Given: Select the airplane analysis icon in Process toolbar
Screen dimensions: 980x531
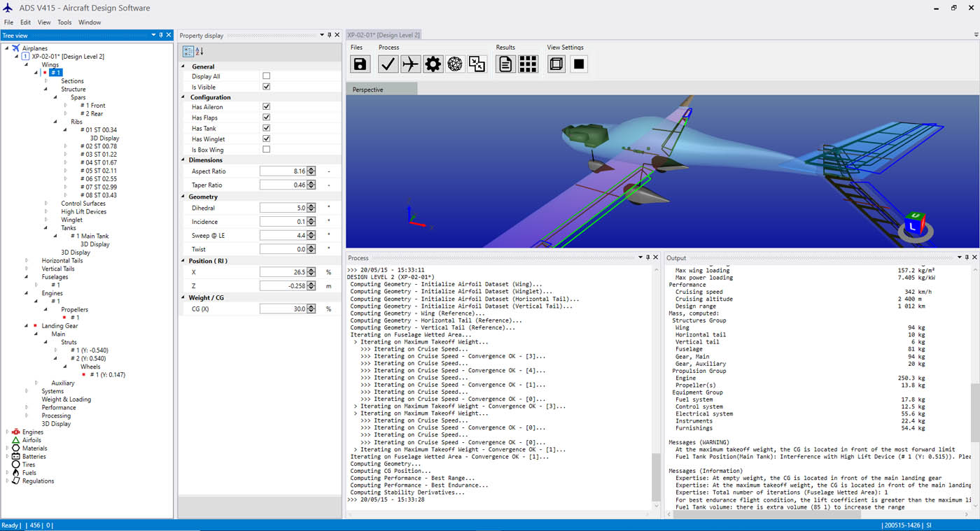Looking at the screenshot, I should pyautogui.click(x=411, y=64).
